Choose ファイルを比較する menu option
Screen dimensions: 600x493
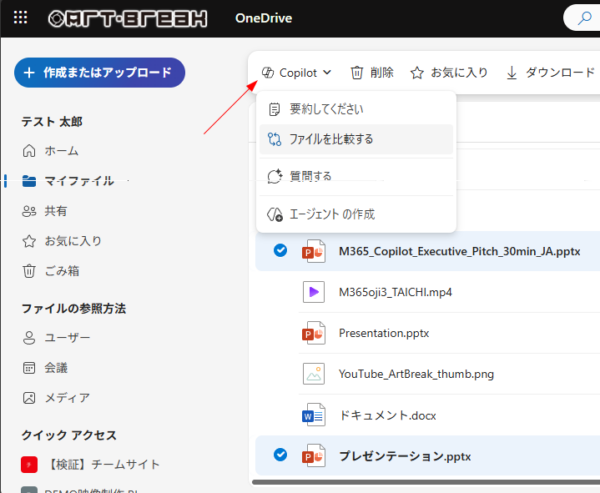(331, 139)
